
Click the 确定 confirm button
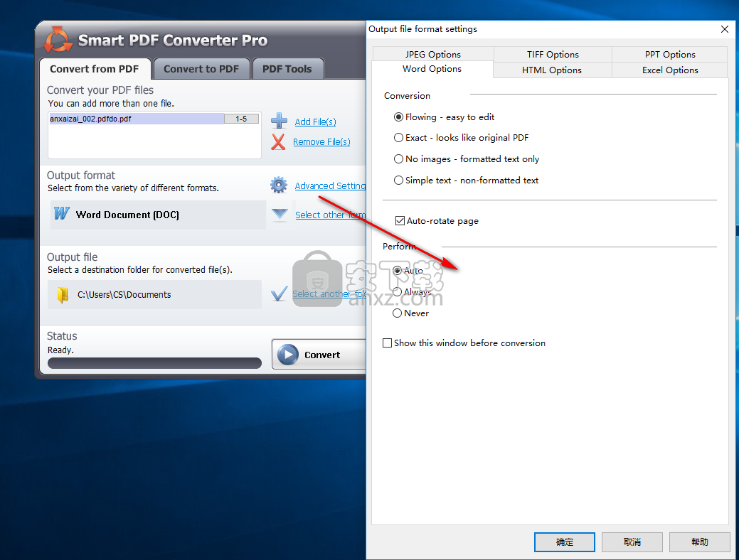564,542
